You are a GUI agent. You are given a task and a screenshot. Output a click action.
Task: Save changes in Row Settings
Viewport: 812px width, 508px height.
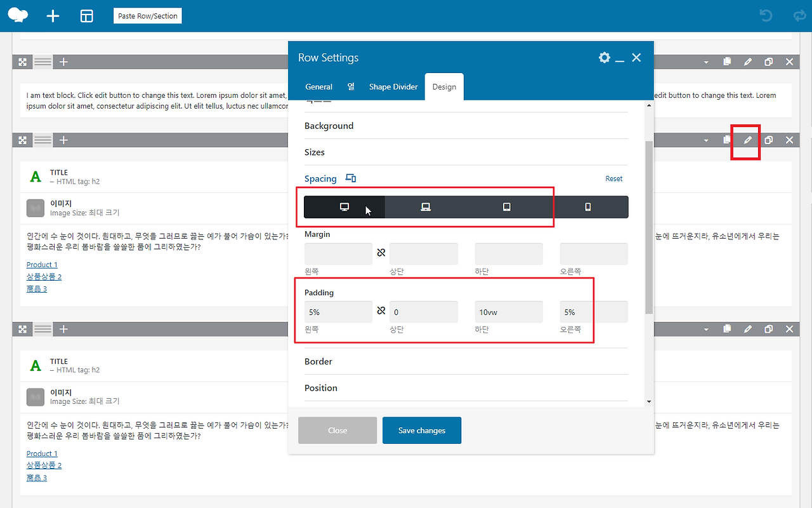(422, 431)
